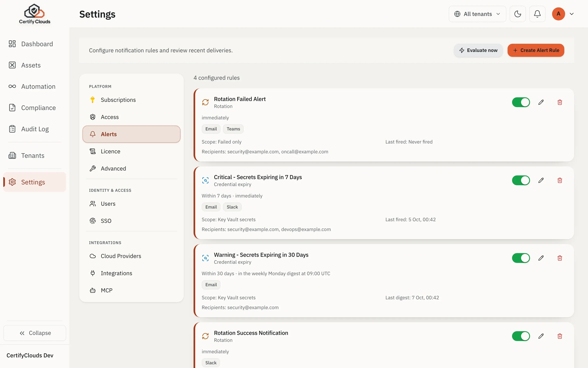Open the Audit Log page
The height and width of the screenshot is (368, 588).
35,129
